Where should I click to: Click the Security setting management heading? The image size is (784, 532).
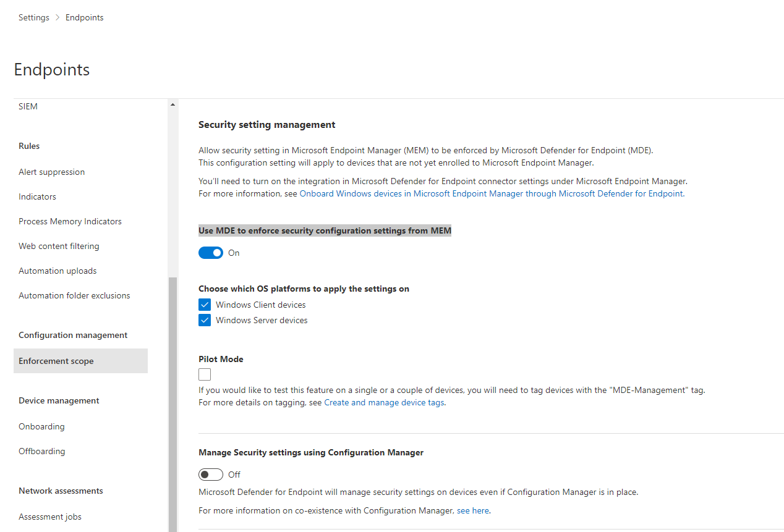point(267,124)
